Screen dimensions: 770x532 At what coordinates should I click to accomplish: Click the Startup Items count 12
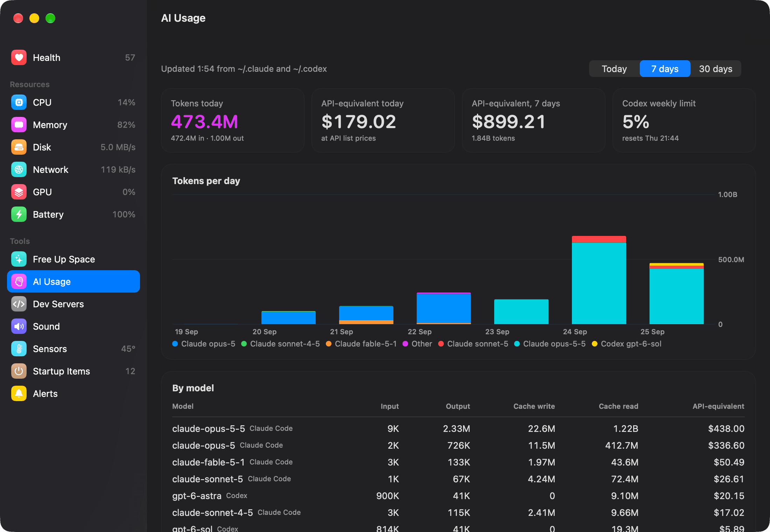point(130,371)
